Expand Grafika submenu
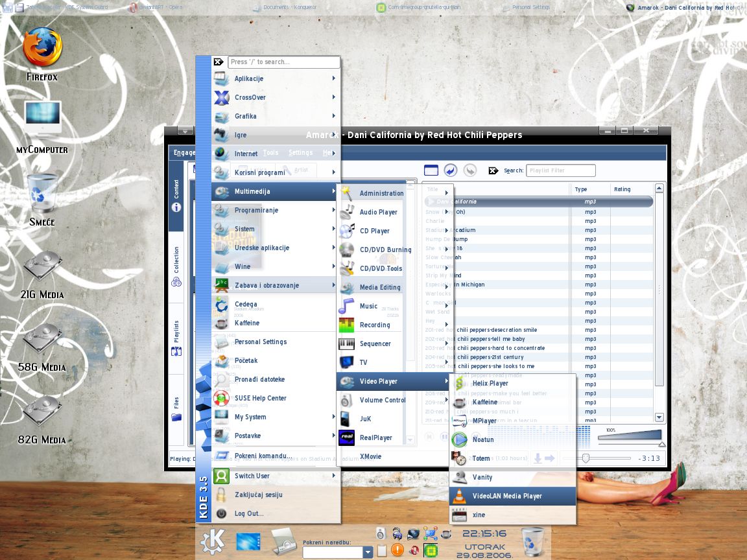 tap(276, 116)
